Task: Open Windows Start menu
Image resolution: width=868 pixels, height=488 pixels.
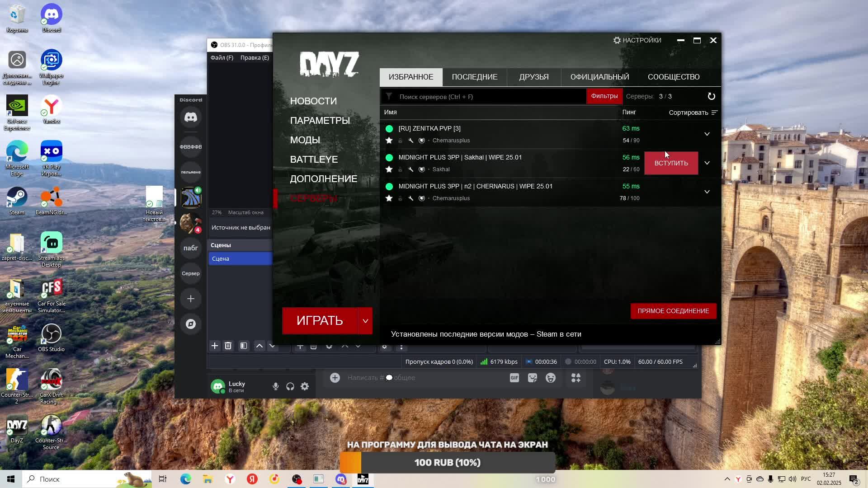Action: click(11, 479)
